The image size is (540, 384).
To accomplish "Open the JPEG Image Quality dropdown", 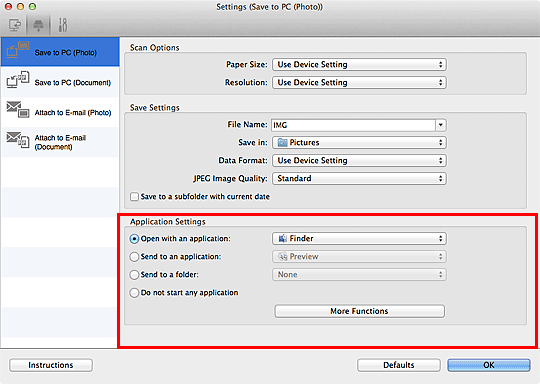I will (359, 178).
